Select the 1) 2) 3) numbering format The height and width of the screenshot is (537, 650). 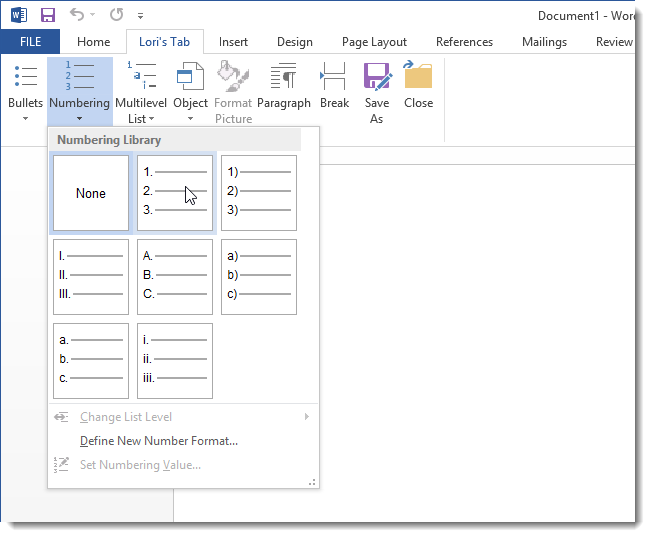tap(259, 193)
